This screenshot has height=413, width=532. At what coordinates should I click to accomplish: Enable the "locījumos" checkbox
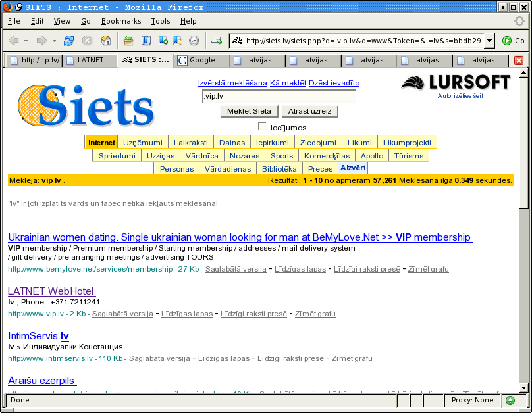pos(263,126)
